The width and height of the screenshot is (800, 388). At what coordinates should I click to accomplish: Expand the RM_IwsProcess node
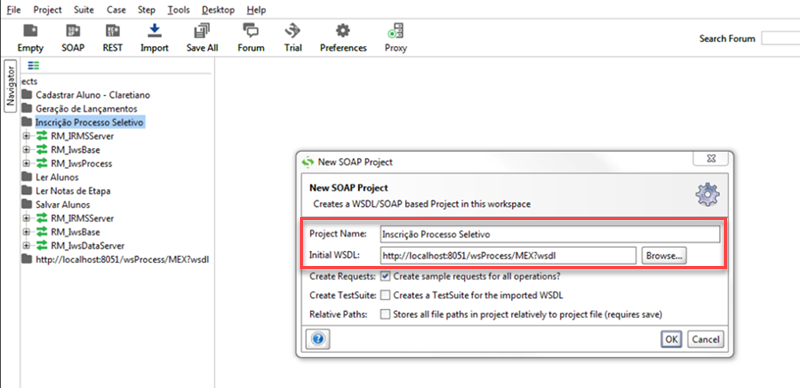(26, 164)
